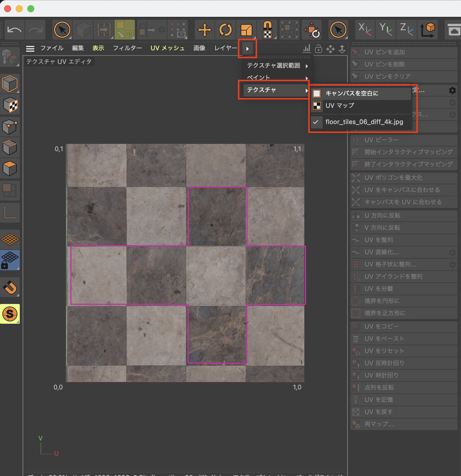This screenshot has height=476, width=461.
Task: Select the Rotate tool
Action: [226, 30]
